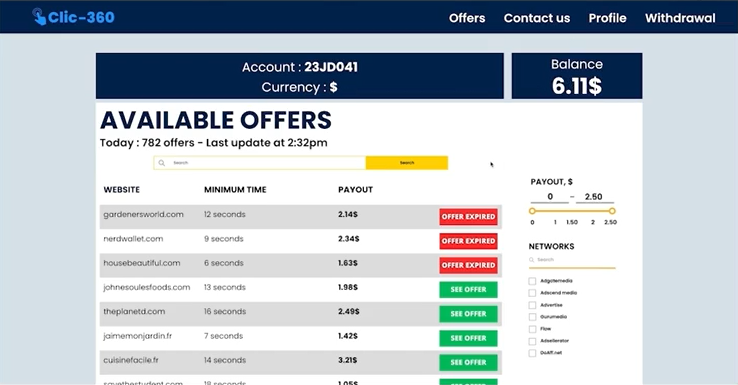Open SEE OFFER for theplanetd.com

click(x=468, y=314)
